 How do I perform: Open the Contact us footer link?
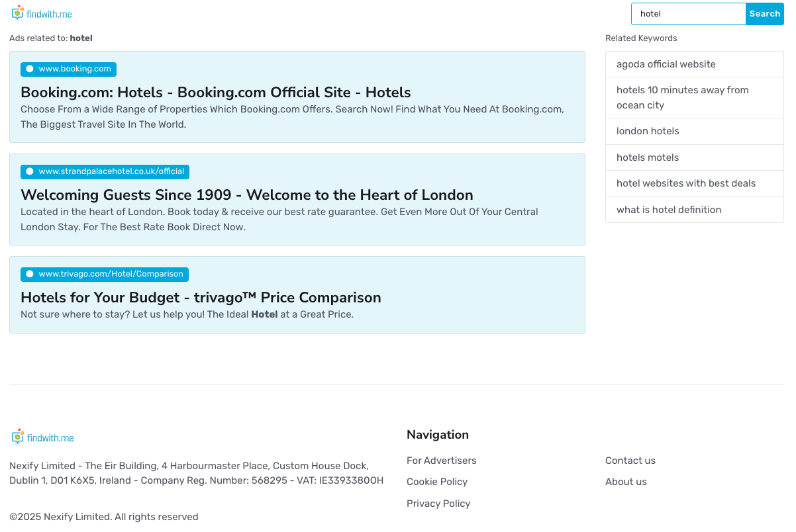(x=630, y=461)
